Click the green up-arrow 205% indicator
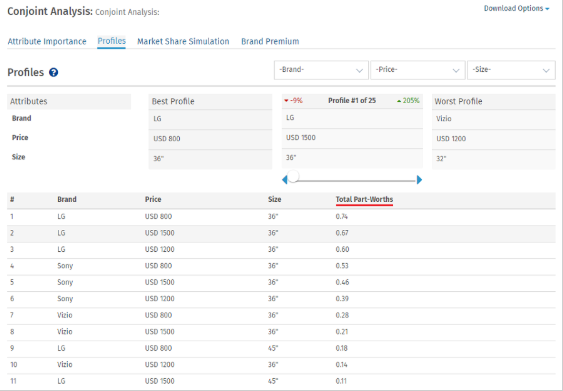563x391 pixels. pyautogui.click(x=408, y=101)
